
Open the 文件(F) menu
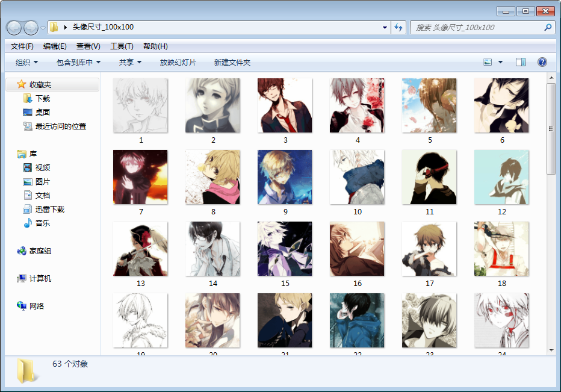(x=22, y=46)
